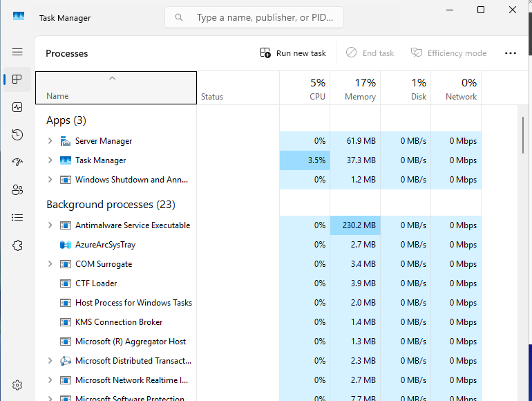
Task: Click the 230.2 MB memory cell
Action: click(355, 225)
